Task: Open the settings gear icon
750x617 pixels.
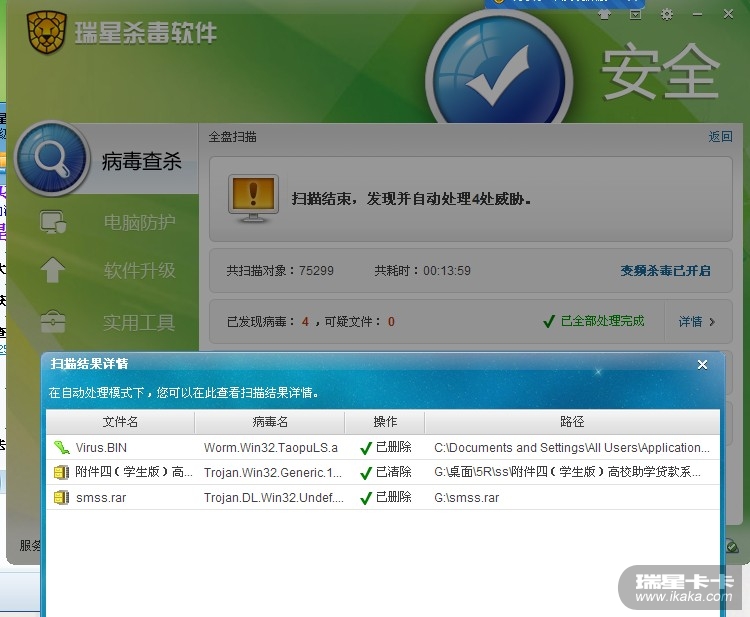Action: (666, 15)
